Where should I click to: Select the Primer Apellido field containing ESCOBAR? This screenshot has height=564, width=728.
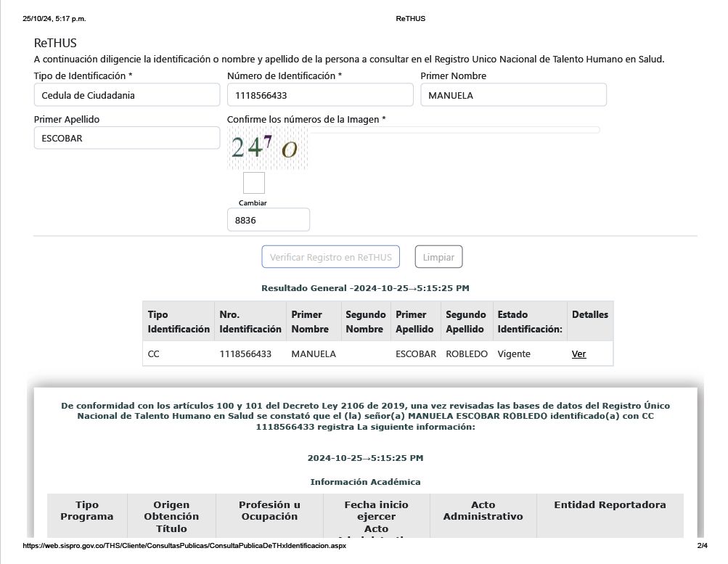[x=126, y=138]
